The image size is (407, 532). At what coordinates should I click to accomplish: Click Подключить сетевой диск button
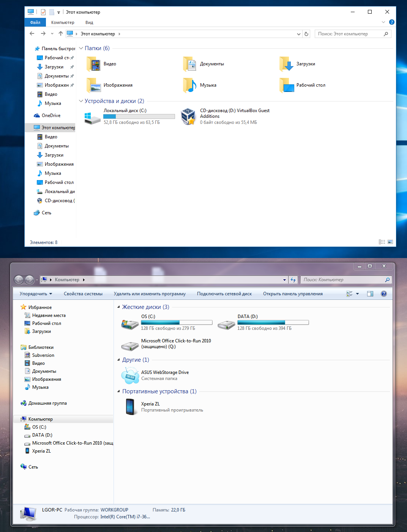tap(224, 294)
